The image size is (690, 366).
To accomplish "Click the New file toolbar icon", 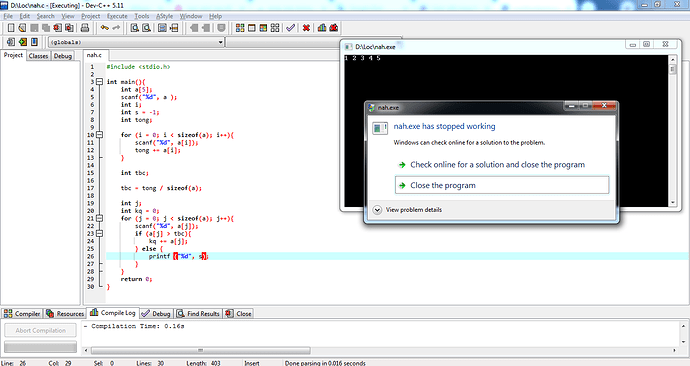I will [x=11, y=28].
